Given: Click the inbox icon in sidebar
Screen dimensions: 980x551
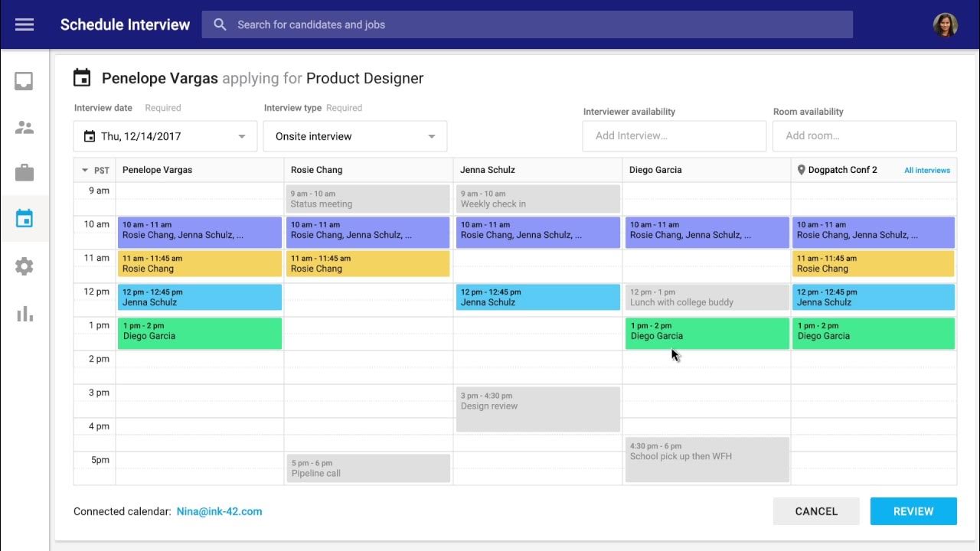Looking at the screenshot, I should click(x=24, y=81).
